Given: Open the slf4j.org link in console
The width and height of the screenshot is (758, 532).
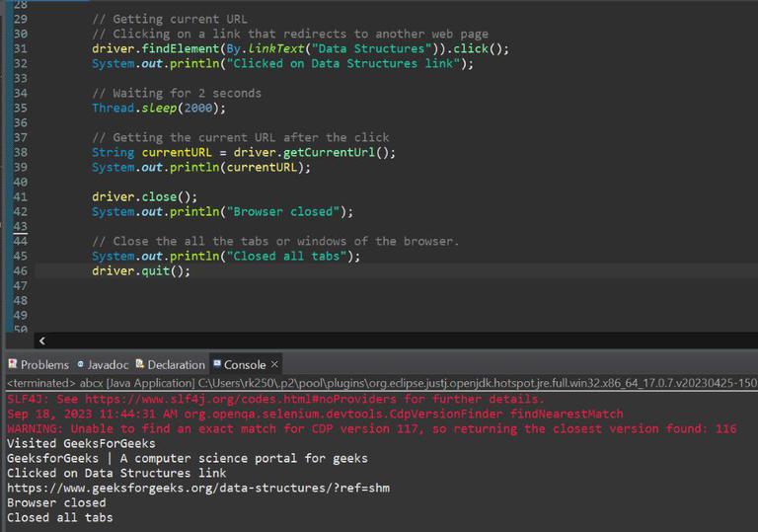Looking at the screenshot, I should [241, 400].
